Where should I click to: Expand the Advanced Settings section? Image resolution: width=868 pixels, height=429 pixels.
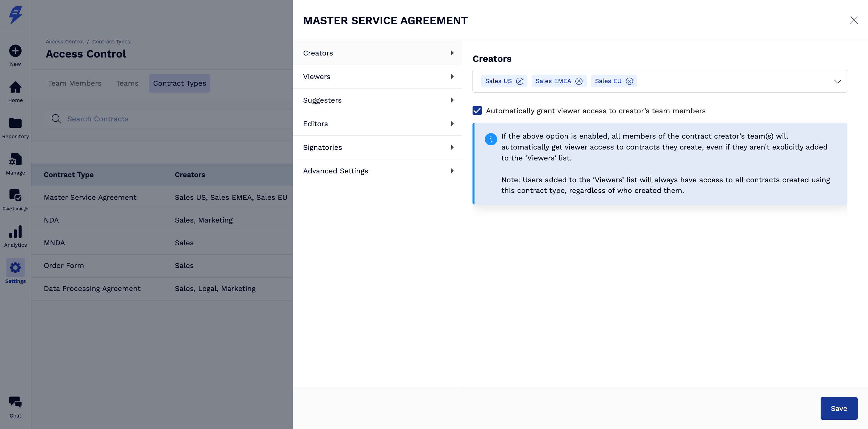point(377,171)
